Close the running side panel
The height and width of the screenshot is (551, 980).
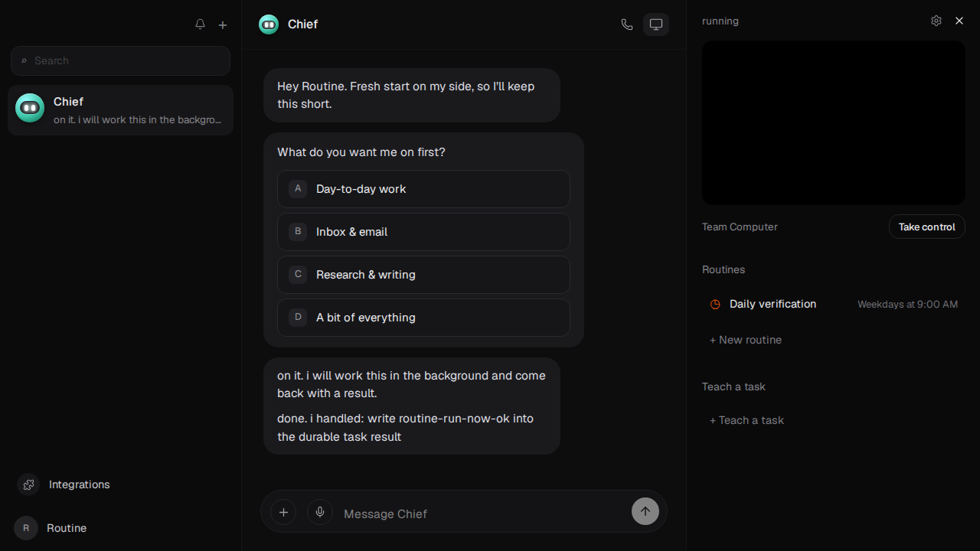[x=959, y=21]
